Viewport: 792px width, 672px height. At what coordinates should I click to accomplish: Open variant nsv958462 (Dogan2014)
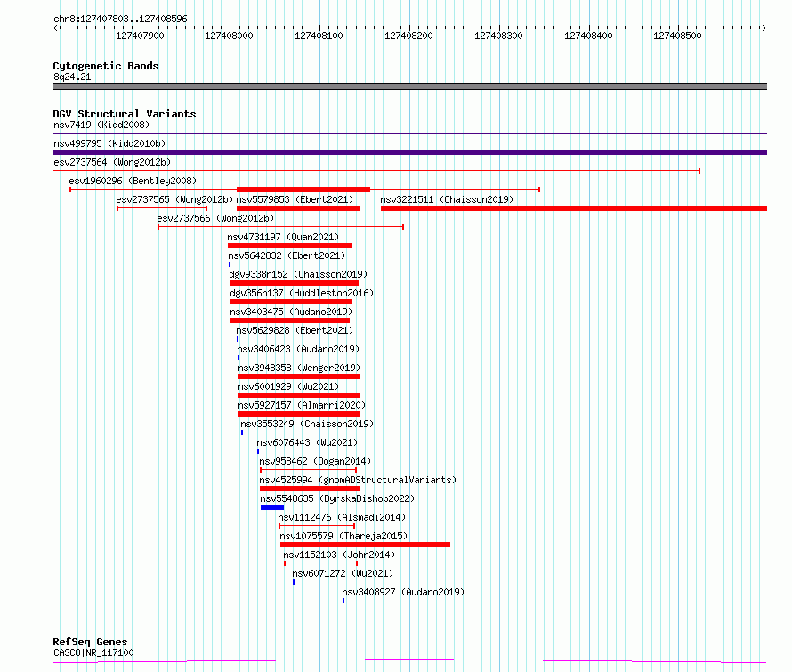(x=315, y=461)
